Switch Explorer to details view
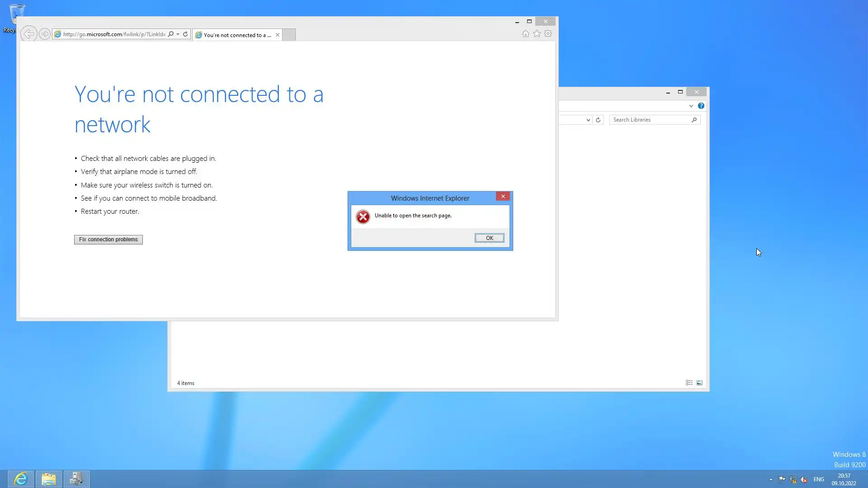This screenshot has height=488, width=868. click(x=689, y=383)
